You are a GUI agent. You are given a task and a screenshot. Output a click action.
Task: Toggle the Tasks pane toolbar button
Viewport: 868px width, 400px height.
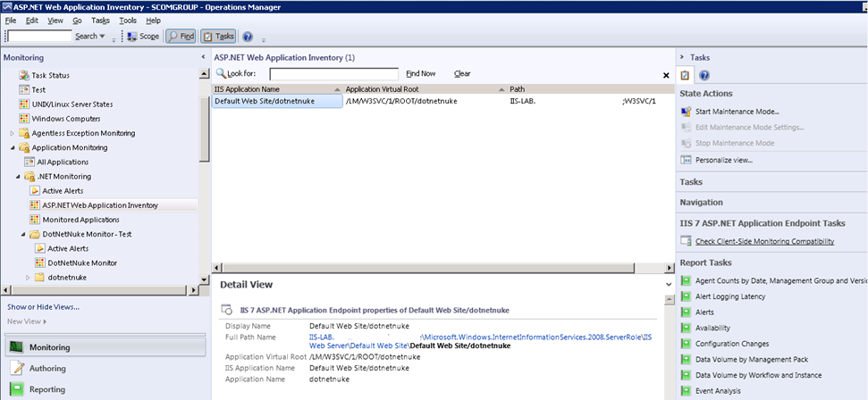[x=218, y=37]
